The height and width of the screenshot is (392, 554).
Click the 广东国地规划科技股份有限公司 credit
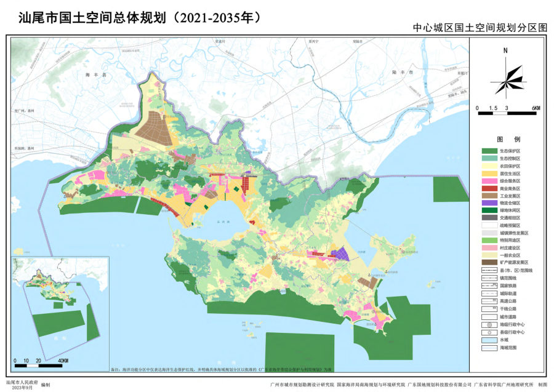[x=440, y=385]
